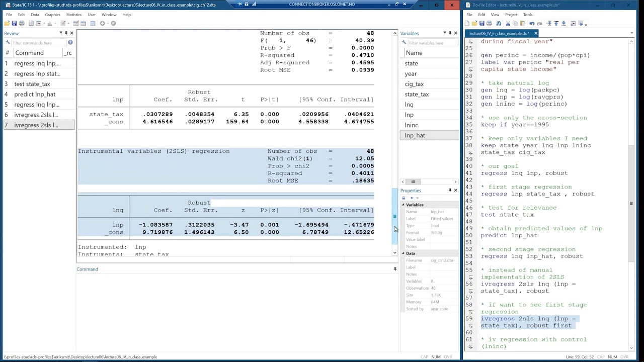Screen dimensions: 644x362
Task: Collapse the Variables section in Properties
Action: [403, 205]
